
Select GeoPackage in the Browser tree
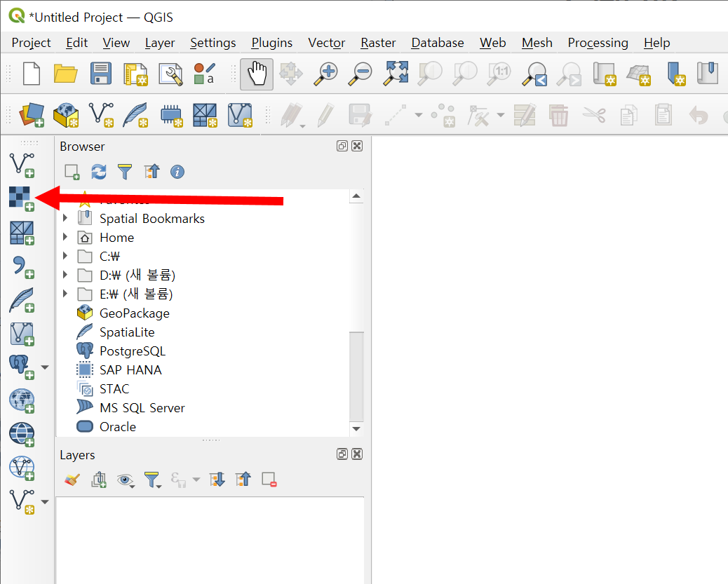click(x=134, y=313)
